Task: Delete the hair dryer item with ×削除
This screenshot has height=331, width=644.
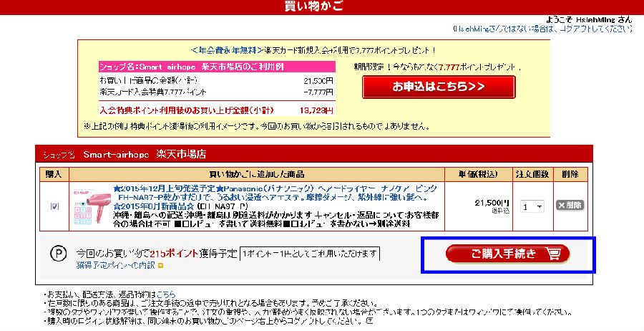Action: (570, 205)
